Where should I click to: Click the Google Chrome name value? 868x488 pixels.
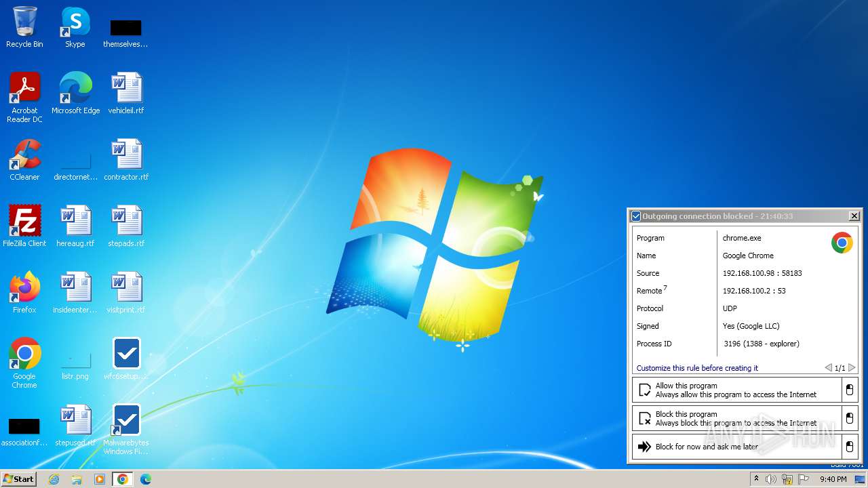click(x=748, y=256)
